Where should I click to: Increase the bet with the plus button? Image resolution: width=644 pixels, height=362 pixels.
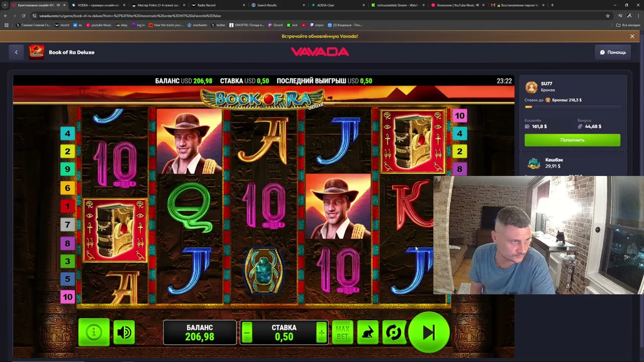[x=321, y=332]
